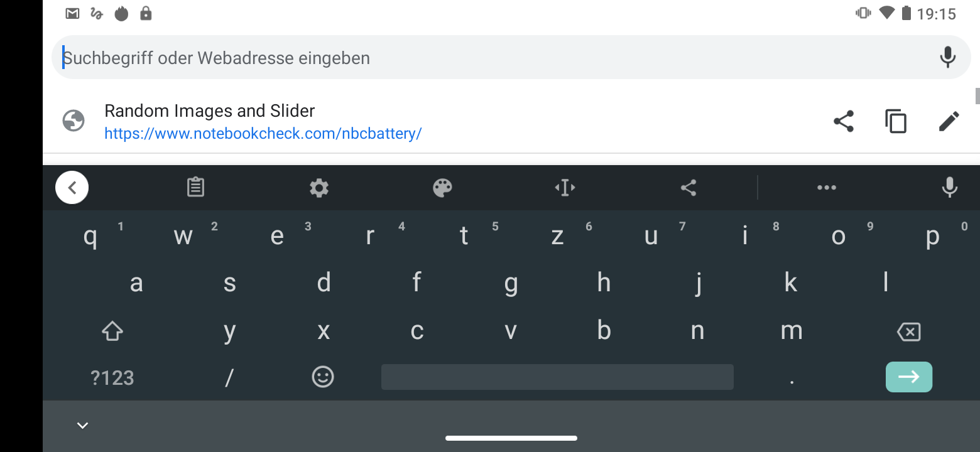This screenshot has height=452, width=980.
Task: Focus the Suchbegriff oder Webadresse field
Action: tap(496, 57)
